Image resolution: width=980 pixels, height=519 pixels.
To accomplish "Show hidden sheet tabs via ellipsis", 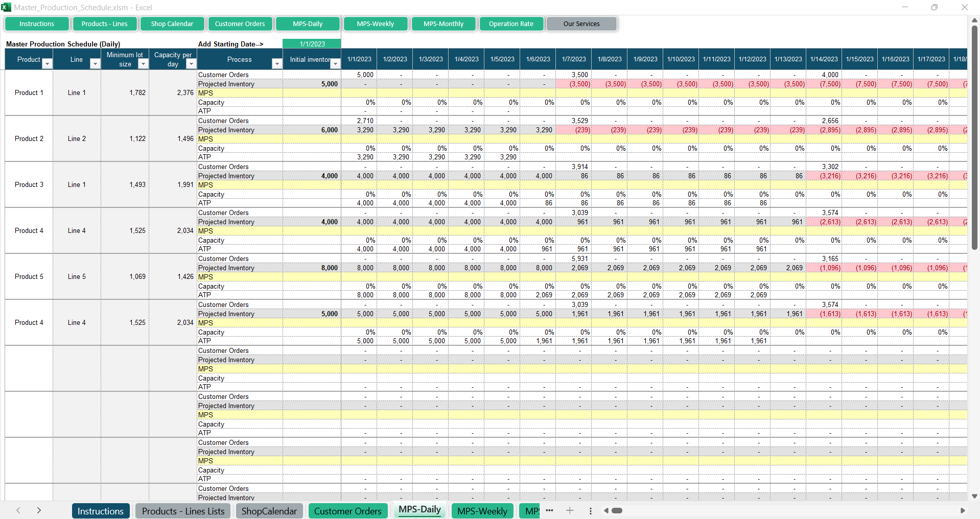I will (x=549, y=510).
